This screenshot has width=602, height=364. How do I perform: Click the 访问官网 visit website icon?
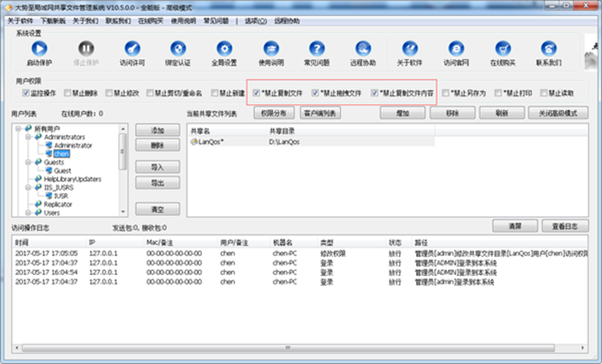pos(456,49)
